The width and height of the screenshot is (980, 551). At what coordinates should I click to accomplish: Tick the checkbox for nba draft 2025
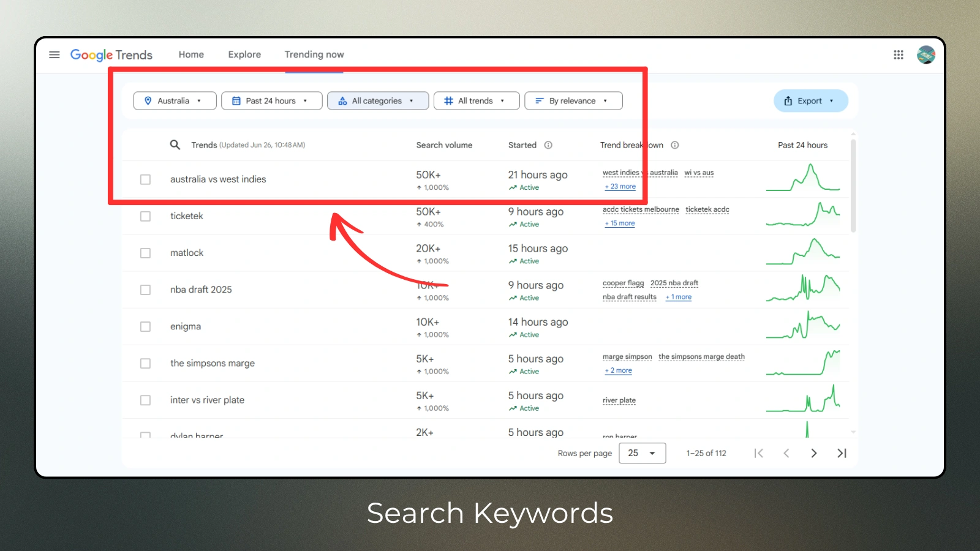tap(145, 290)
